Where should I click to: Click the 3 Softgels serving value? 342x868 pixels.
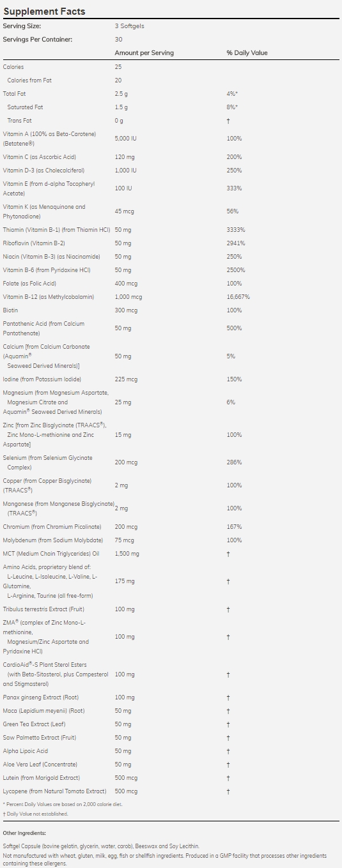click(x=128, y=26)
